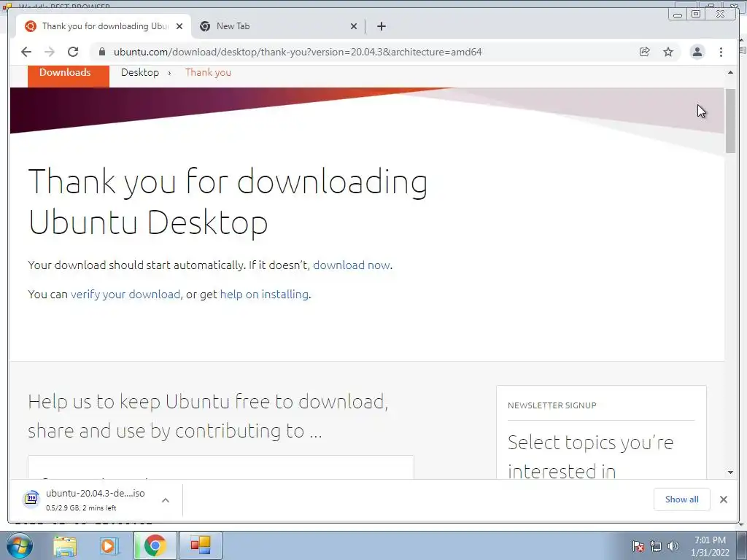This screenshot has width=747, height=560.
Task: Reload the Ubuntu download page
Action: (73, 52)
